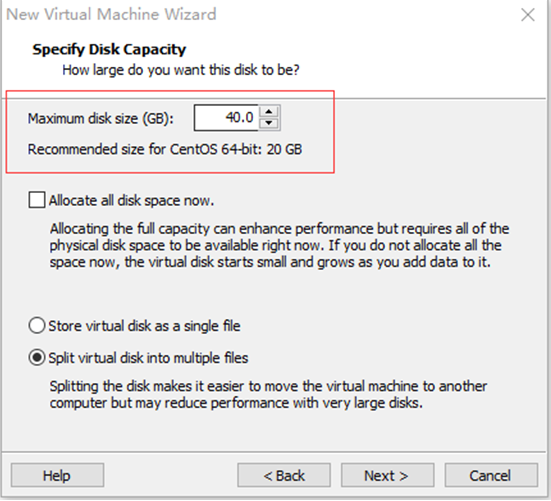Proceed with the Next > button

(x=387, y=475)
